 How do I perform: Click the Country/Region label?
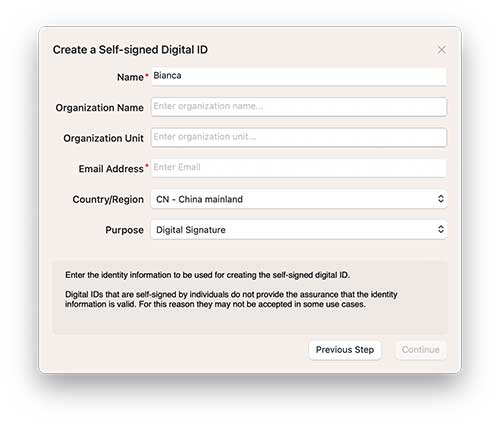point(108,199)
